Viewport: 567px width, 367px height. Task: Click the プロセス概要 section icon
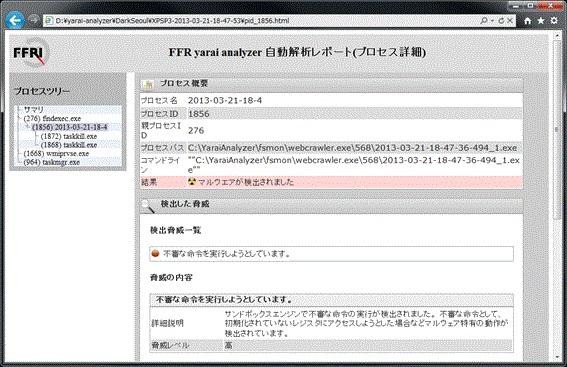(148, 84)
